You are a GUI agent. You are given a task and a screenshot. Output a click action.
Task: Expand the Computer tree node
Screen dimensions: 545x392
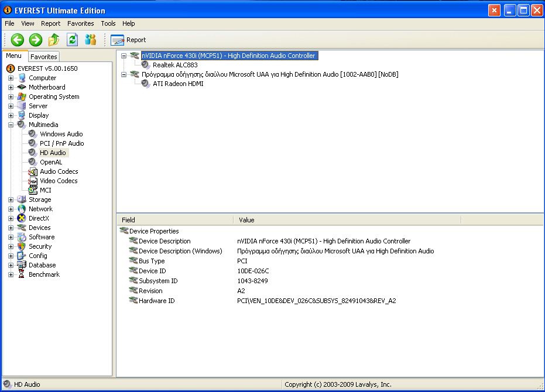[11, 78]
